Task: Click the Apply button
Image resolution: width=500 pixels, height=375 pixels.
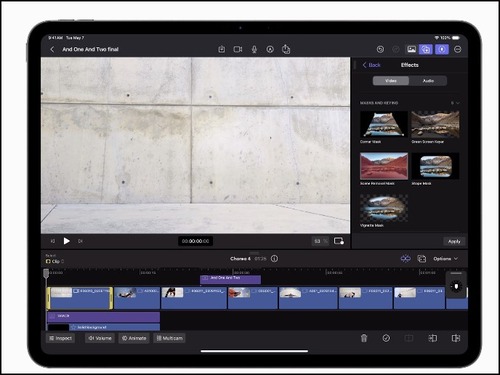Action: pos(454,241)
